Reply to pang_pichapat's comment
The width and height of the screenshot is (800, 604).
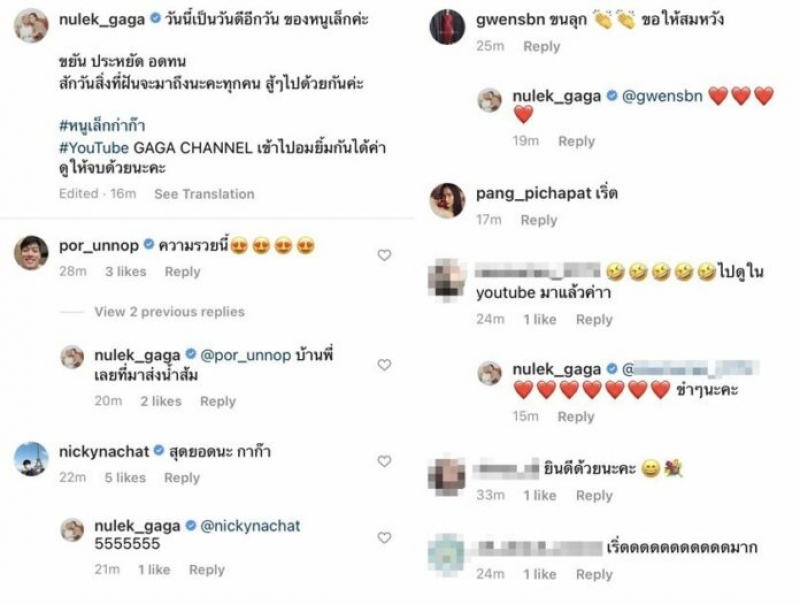pyautogui.click(x=539, y=220)
